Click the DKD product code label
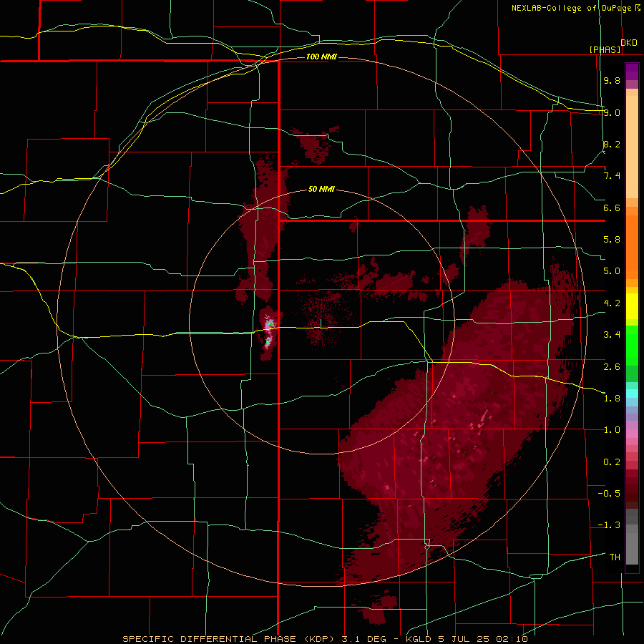 point(629,43)
